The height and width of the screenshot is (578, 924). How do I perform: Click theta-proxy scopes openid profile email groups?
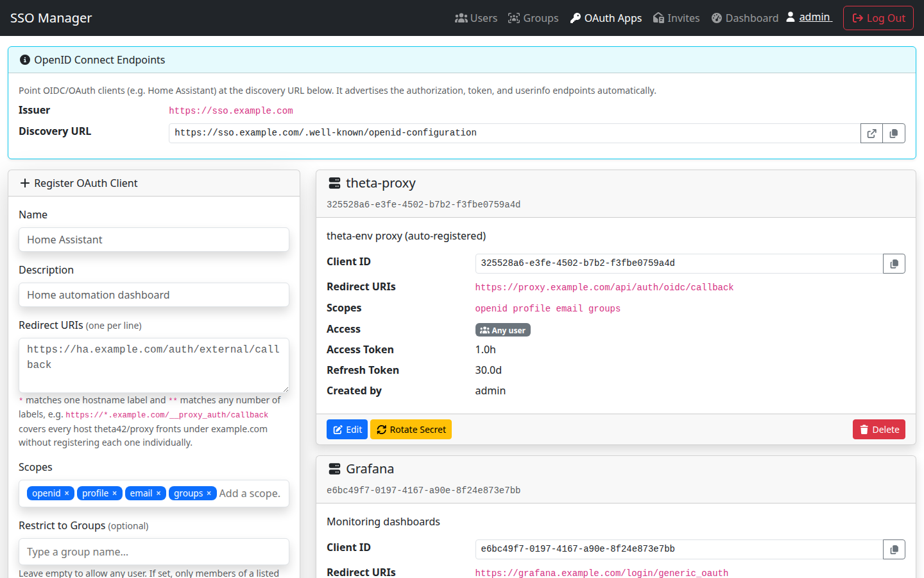click(x=548, y=308)
